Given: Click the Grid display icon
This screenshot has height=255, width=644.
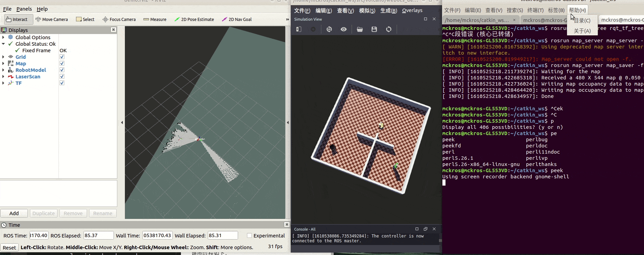Looking at the screenshot, I should coord(11,57).
